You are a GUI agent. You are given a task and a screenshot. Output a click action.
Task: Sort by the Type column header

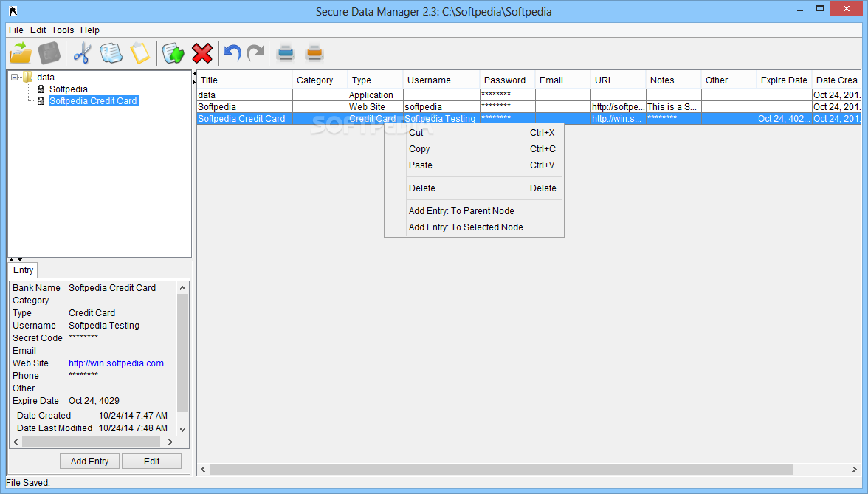pos(375,80)
